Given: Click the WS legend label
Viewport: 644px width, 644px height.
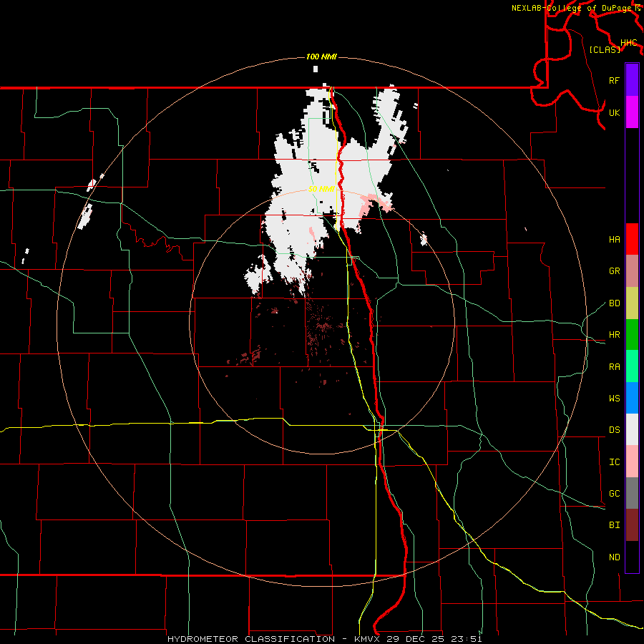Looking at the screenshot, I should click(x=615, y=398).
